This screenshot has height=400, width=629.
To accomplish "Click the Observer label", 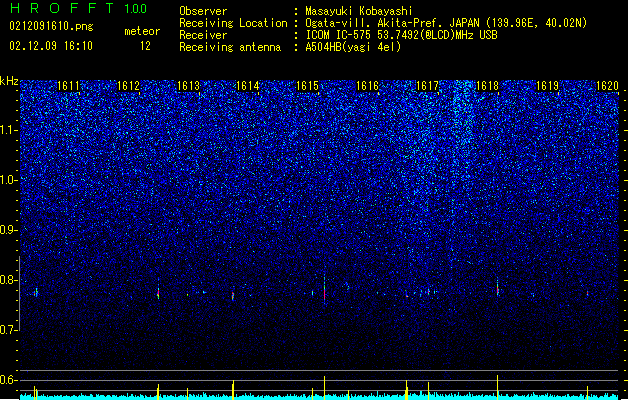I will (x=203, y=11).
